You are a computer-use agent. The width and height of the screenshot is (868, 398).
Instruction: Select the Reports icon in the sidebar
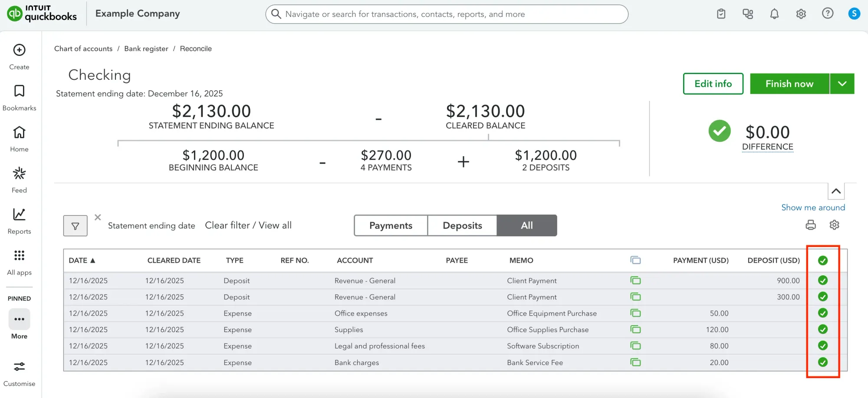[19, 214]
